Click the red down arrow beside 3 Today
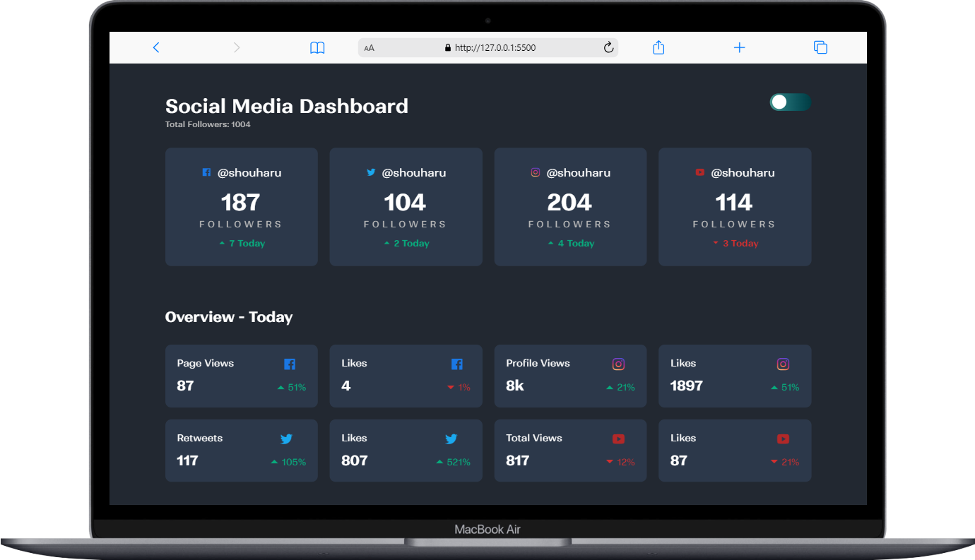Viewport: 975px width, 560px height. click(715, 244)
